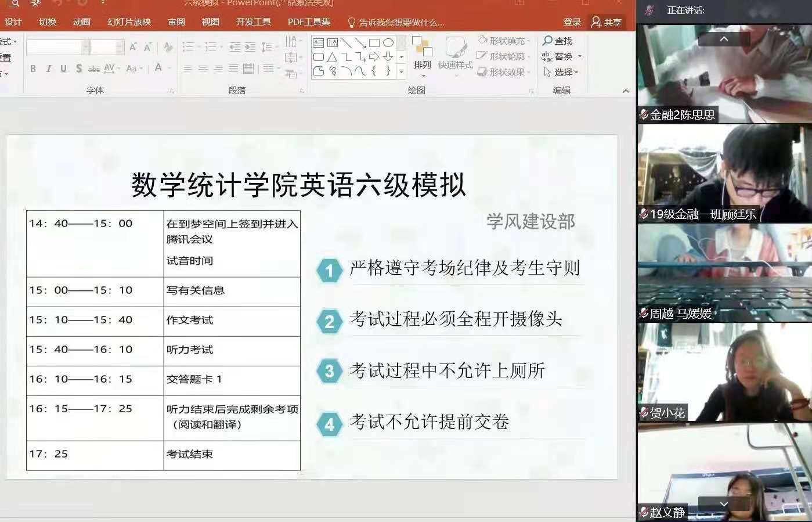Pick the triangle shape from shapes
This screenshot has width=812, height=522.
click(333, 57)
